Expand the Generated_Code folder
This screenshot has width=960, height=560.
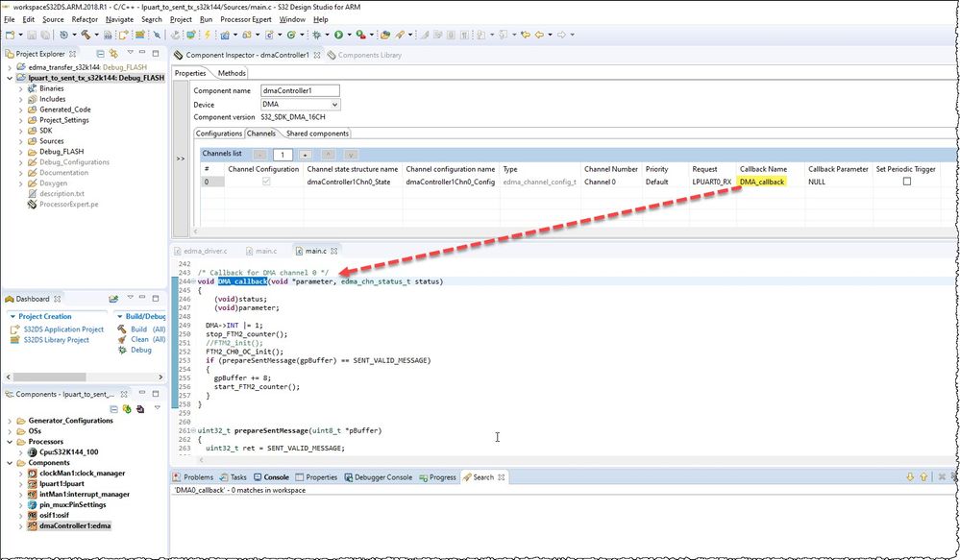pos(21,110)
